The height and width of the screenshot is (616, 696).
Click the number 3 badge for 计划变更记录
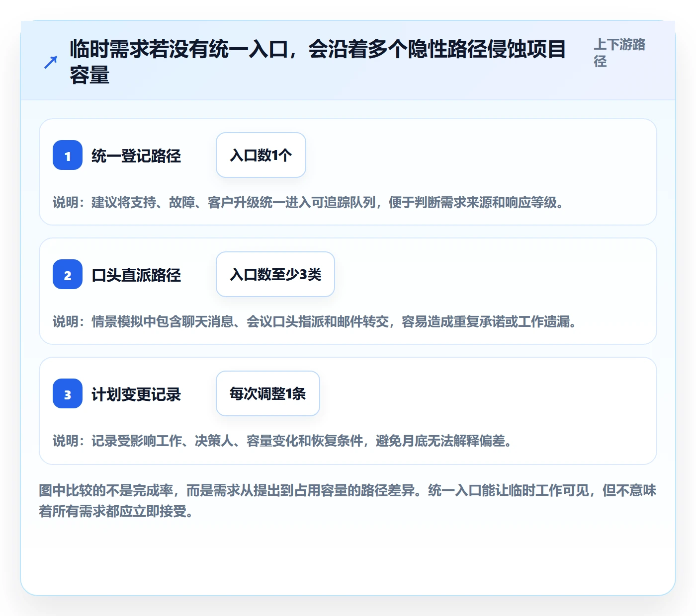pyautogui.click(x=68, y=393)
